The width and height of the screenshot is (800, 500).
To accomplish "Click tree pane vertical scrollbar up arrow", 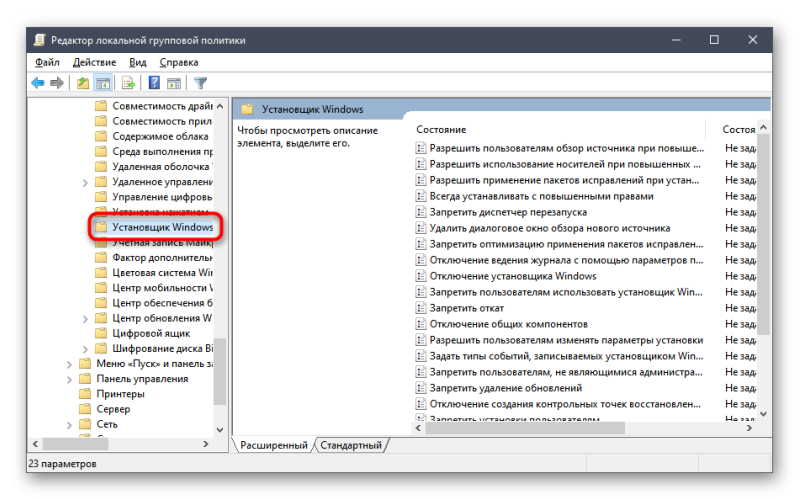I will [x=220, y=106].
